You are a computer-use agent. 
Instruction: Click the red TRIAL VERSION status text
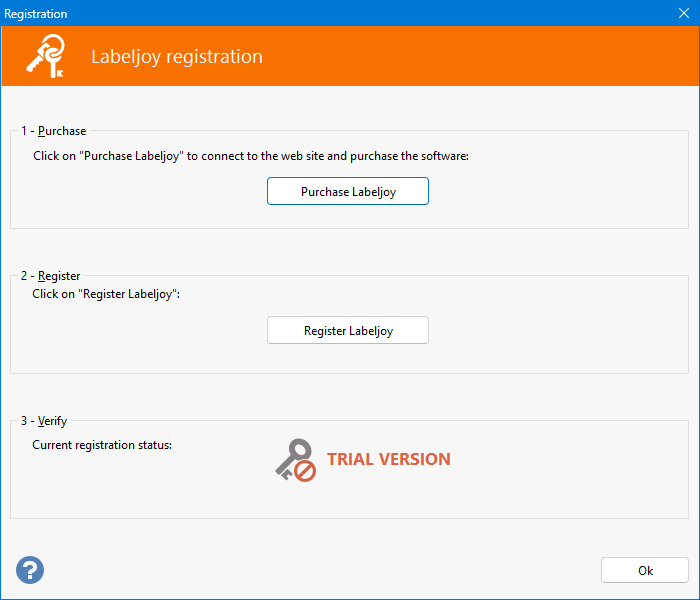coord(388,460)
